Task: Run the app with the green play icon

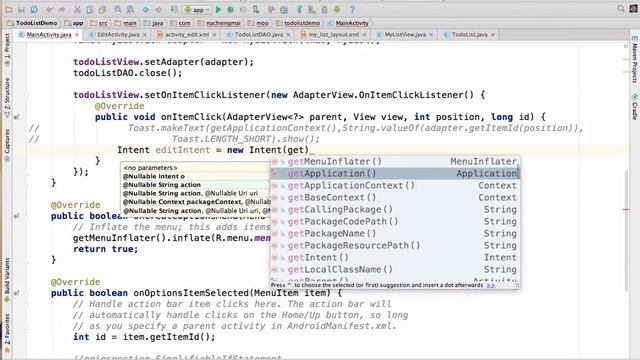Action: point(218,9)
